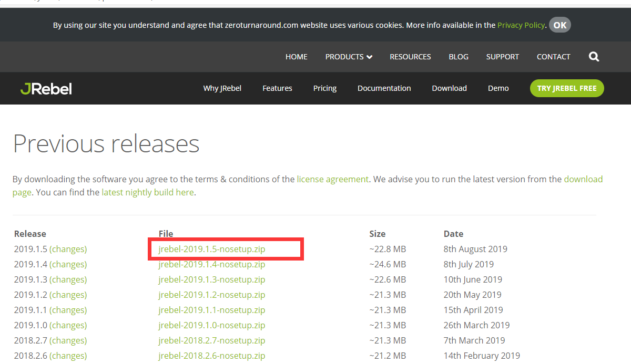Open the SUPPORT menu item
Image resolution: width=631 pixels, height=364 pixels.
pyautogui.click(x=503, y=57)
